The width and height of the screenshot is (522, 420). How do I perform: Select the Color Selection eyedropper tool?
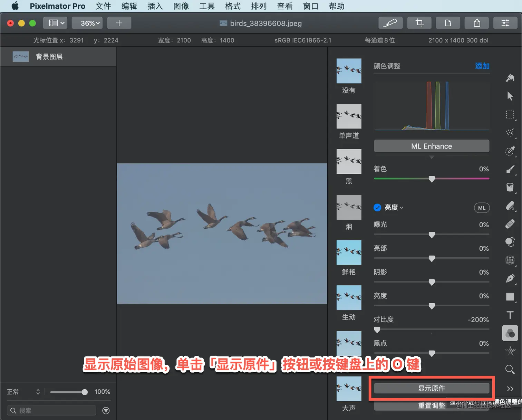[510, 151]
